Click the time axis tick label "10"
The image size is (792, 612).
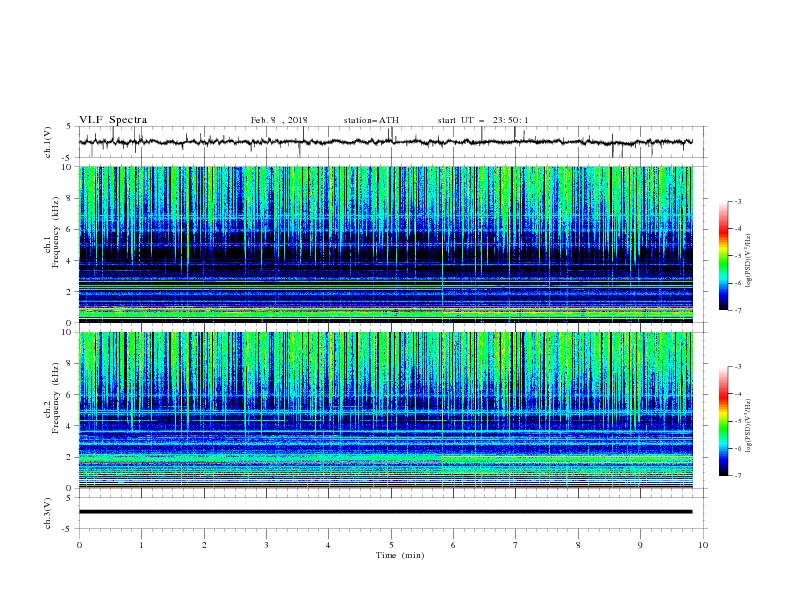[703, 545]
